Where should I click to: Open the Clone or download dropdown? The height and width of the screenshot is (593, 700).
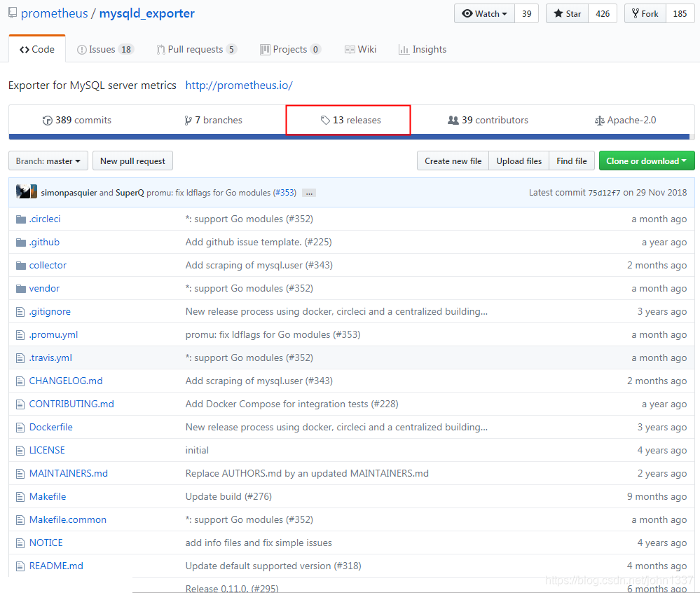click(647, 161)
